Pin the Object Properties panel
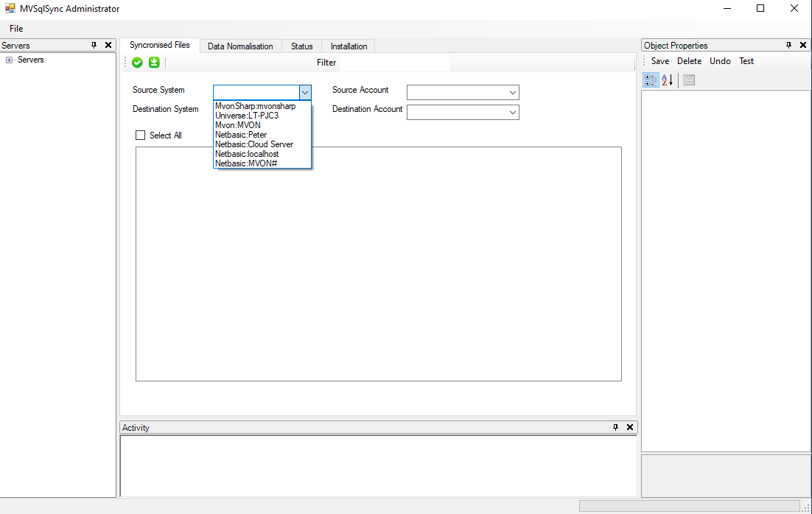Viewport: 812px width, 514px height. pos(788,45)
